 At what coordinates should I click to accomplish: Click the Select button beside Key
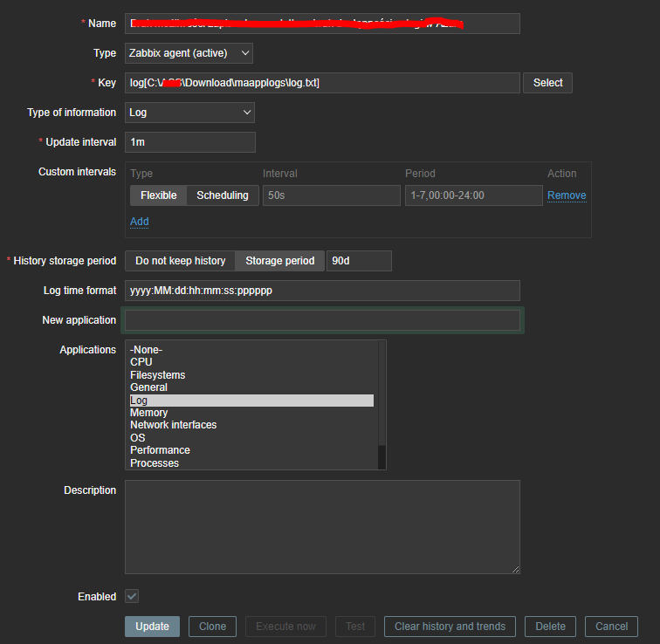point(547,83)
